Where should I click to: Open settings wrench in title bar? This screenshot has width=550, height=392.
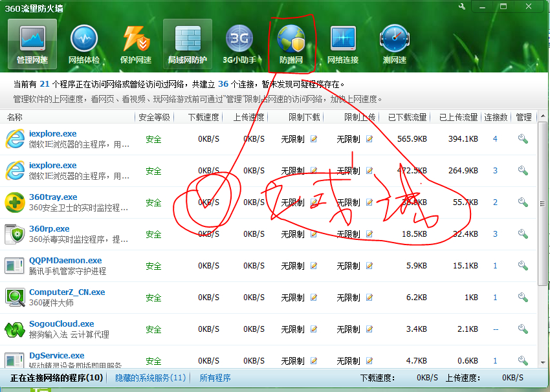point(461,6)
